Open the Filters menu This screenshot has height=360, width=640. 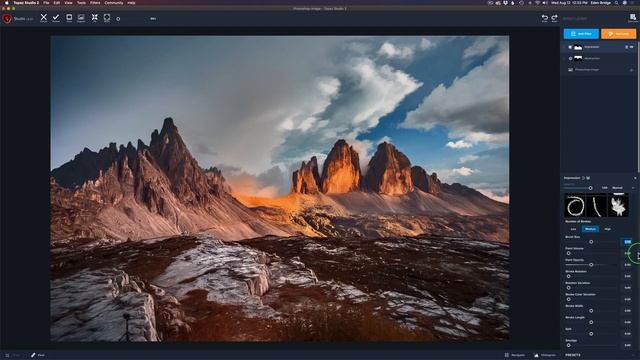pos(95,3)
